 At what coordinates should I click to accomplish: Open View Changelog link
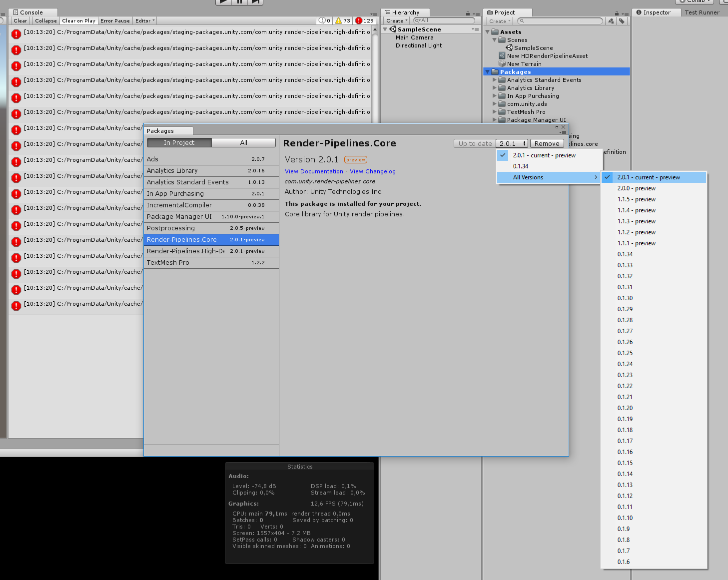click(373, 171)
